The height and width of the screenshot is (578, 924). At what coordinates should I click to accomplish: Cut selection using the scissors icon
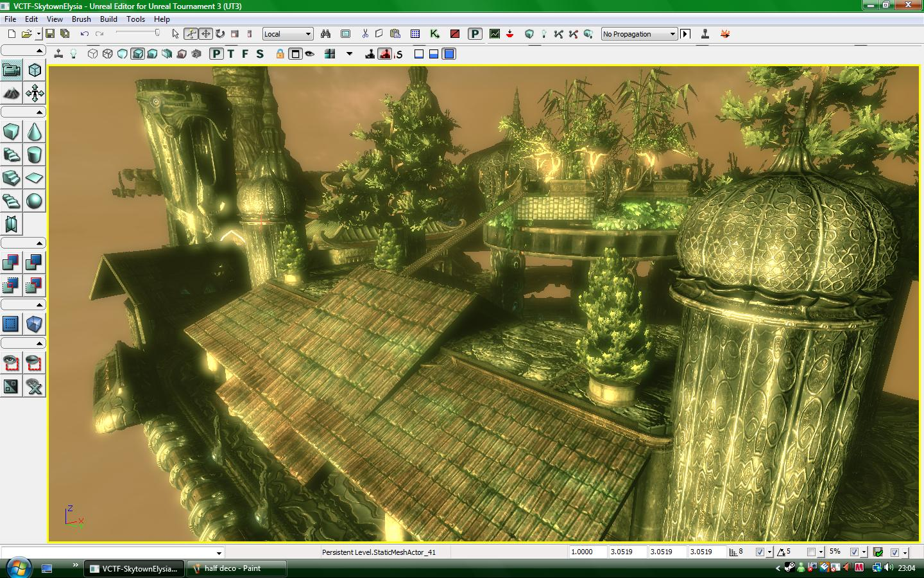point(364,33)
